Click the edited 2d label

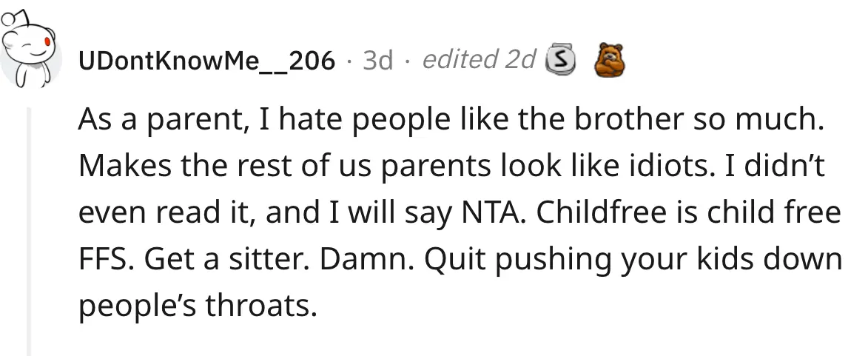tap(479, 60)
